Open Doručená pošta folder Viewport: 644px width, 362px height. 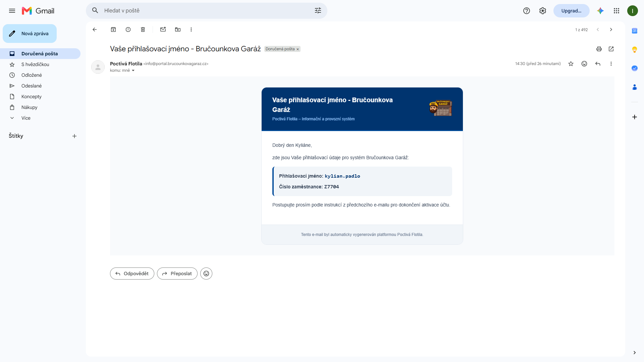point(40,54)
